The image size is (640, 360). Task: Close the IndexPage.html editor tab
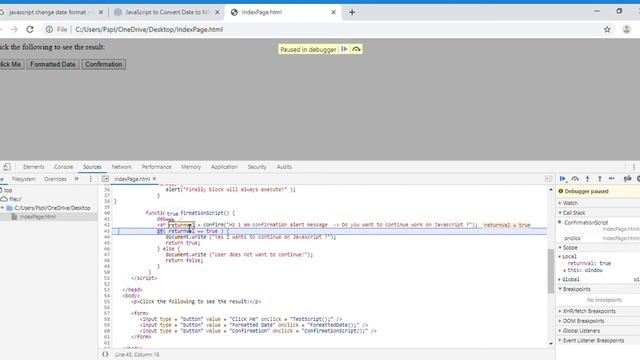tap(154, 179)
